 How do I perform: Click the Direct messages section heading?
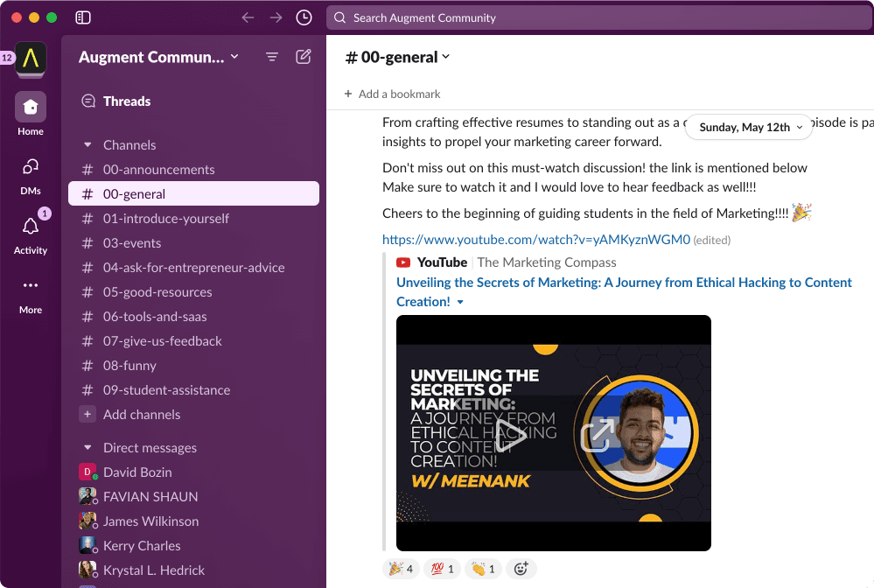tap(150, 447)
